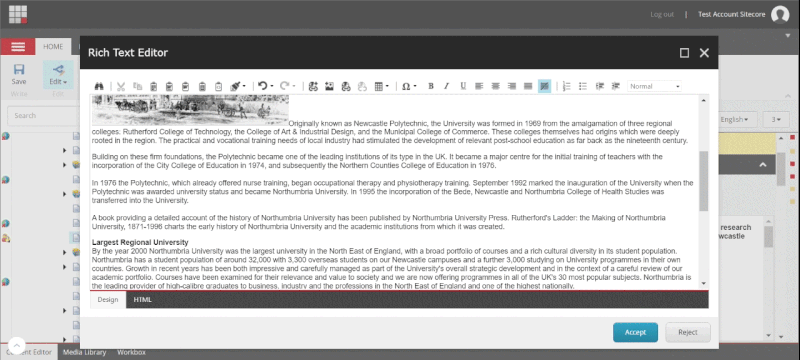Screen dimensions: 800x360
Task: Open the Hyperlink Manager
Action: click(x=345, y=87)
